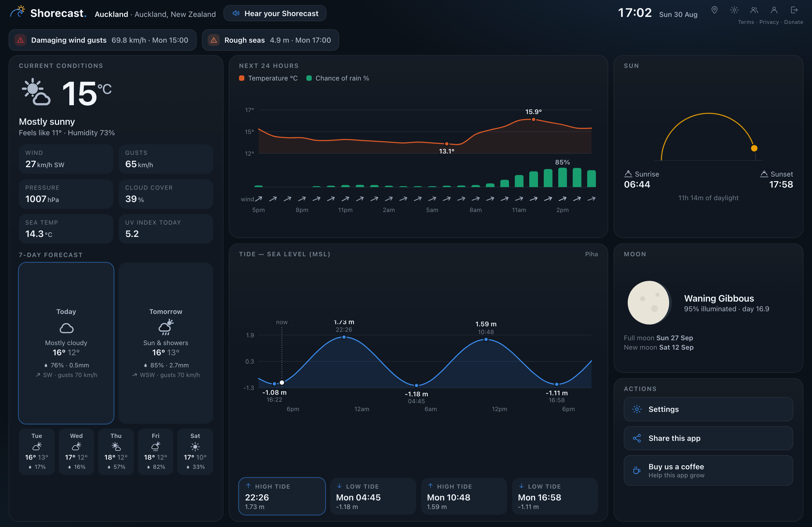Click the location pin icon in header
Image resolution: width=812 pixels, height=527 pixels.
714,10
